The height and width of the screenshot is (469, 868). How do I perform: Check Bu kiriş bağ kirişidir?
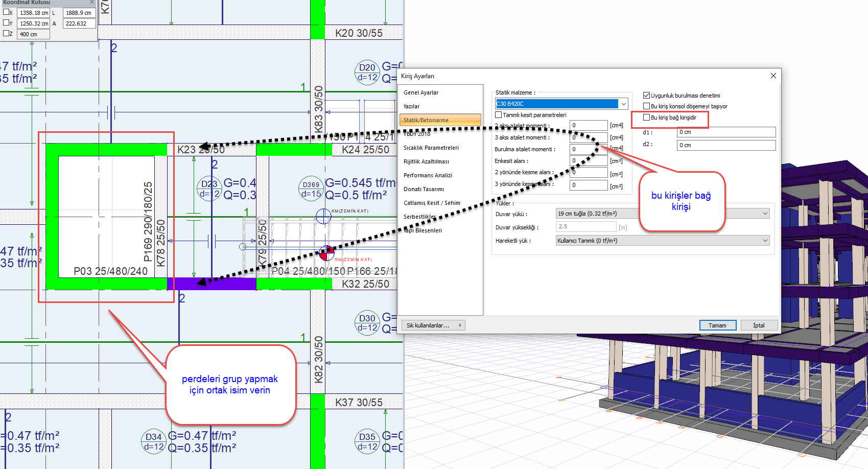[x=646, y=118]
